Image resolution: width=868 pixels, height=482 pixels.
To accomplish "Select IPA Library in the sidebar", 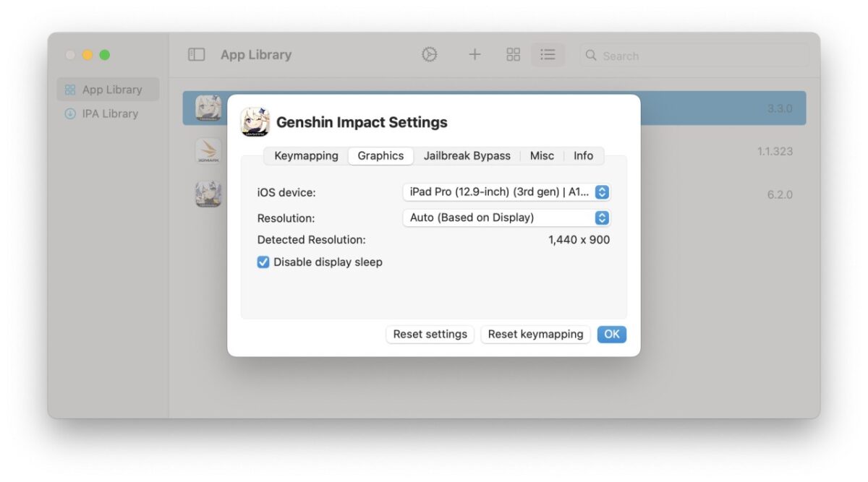I will 108,113.
